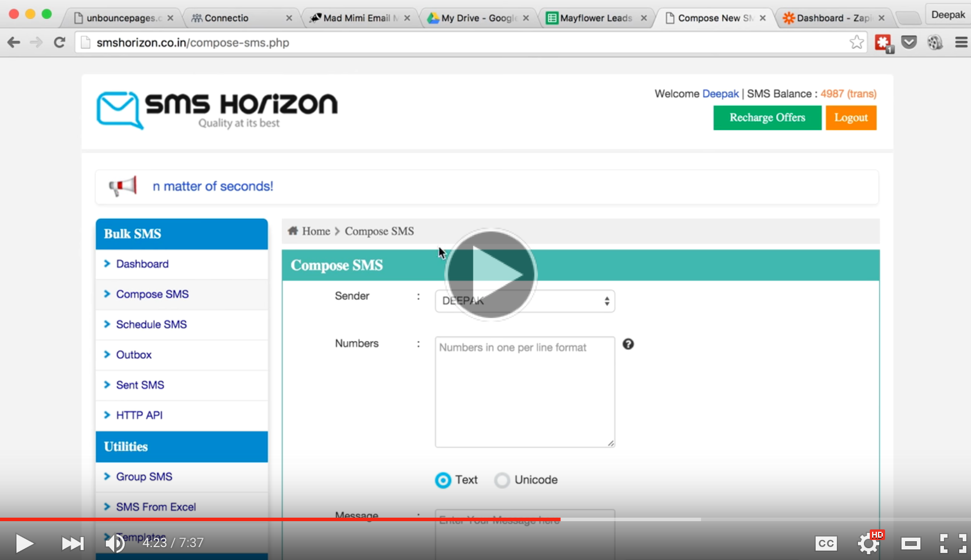Click the home icon in breadcrumb
This screenshot has height=560, width=971.
pos(292,231)
